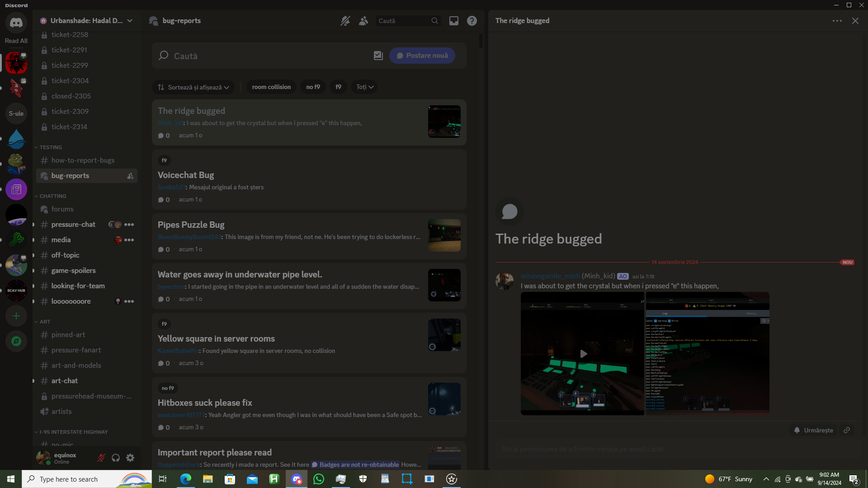Screen dimensions: 868x488
Task: Play the attached video in thread
Action: [x=583, y=354]
